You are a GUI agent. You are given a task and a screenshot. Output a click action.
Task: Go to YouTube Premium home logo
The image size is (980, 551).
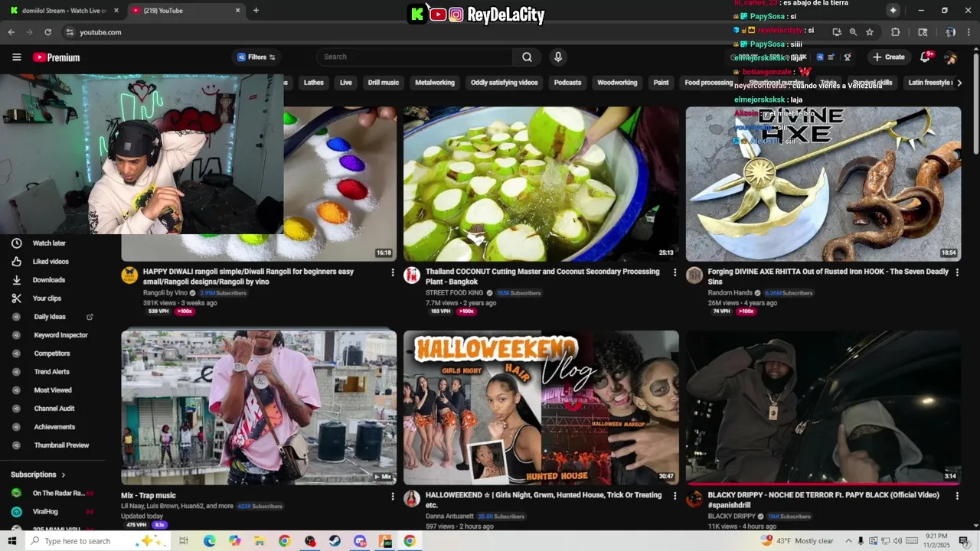pos(56,57)
